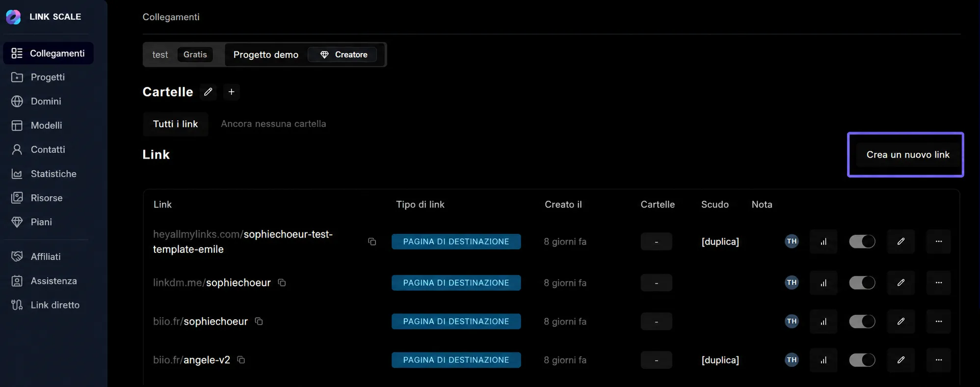This screenshot has width=980, height=387.
Task: Edit the heyallmylinks.com link with pencil icon
Action: point(901,242)
